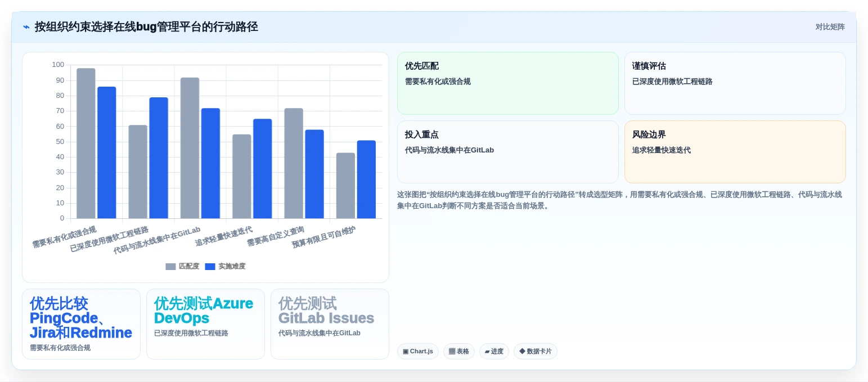The width and height of the screenshot is (868, 382).
Task: Click the chart axis label 需要私有化或强合规
Action: point(65,237)
